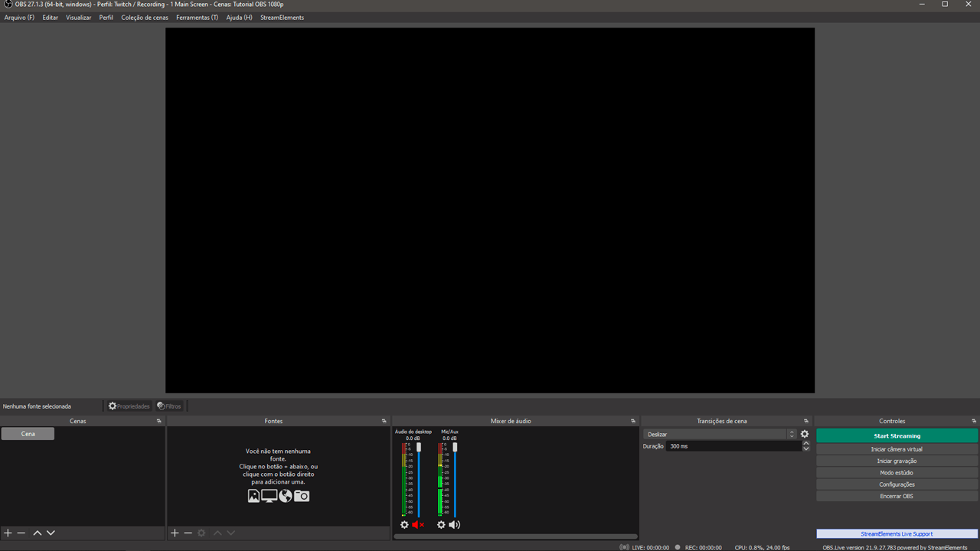Open settings gear for the Mic/Aux channel
The width and height of the screenshot is (980, 551).
(441, 525)
